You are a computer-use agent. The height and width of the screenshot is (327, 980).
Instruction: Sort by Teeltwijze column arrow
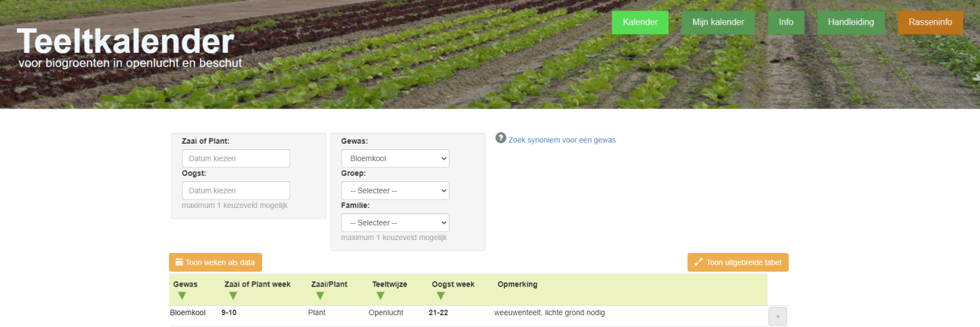(x=381, y=296)
